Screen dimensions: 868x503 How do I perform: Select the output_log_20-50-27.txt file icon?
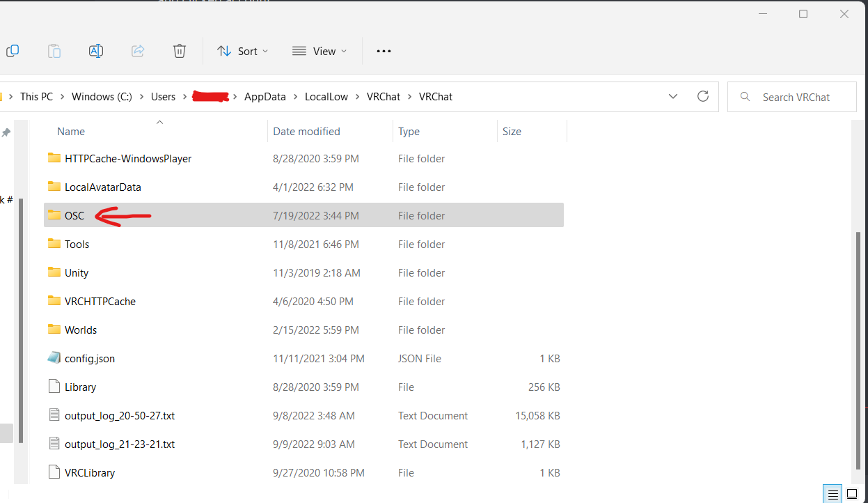click(54, 415)
